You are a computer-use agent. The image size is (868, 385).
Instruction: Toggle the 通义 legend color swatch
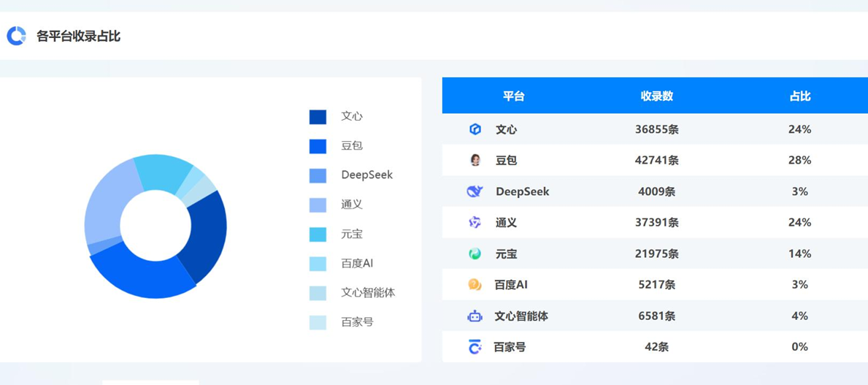click(318, 205)
